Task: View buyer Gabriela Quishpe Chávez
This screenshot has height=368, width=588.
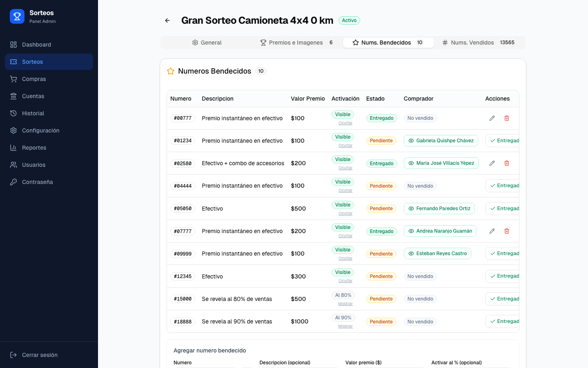Action: coord(441,141)
